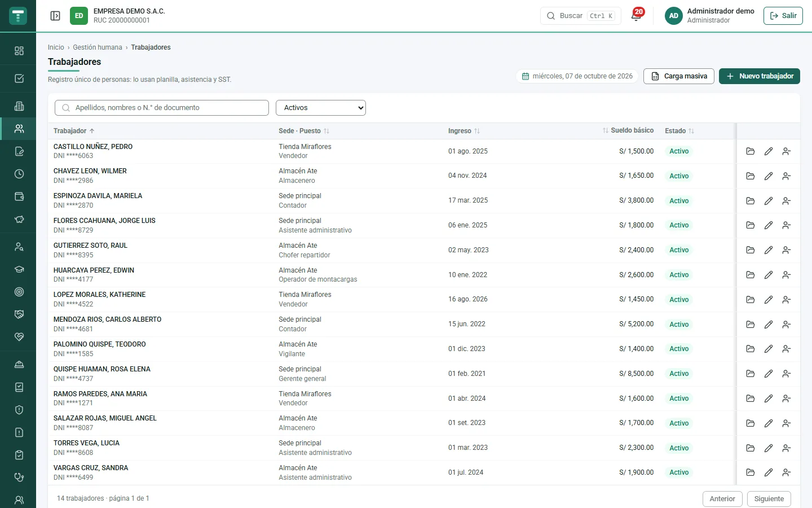The width and height of the screenshot is (812, 508).
Task: Click the Anterior pagination button
Action: pyautogui.click(x=722, y=499)
